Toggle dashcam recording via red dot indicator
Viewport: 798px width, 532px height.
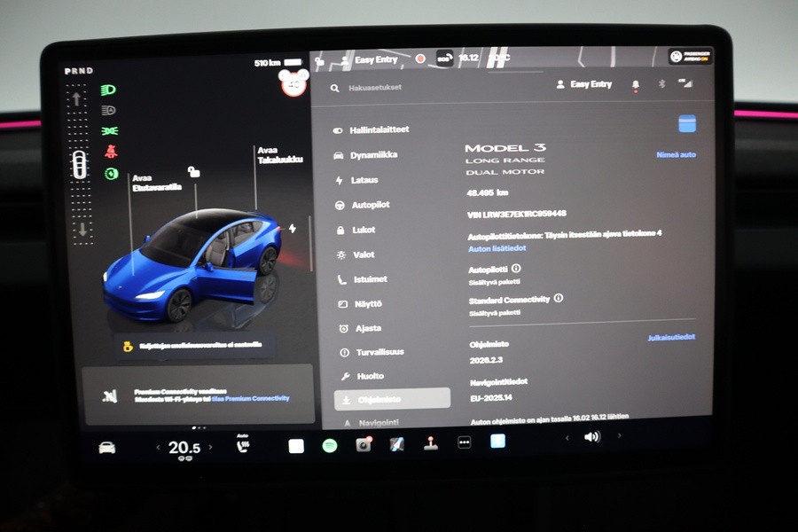420,57
